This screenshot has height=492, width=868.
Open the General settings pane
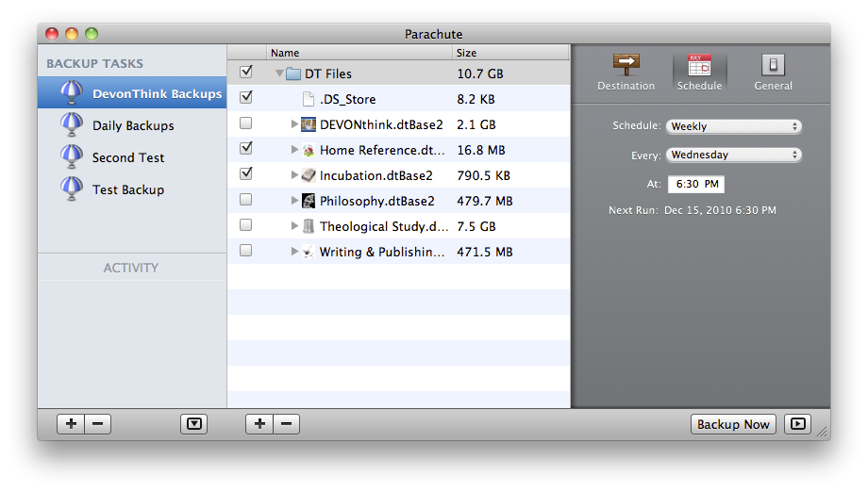[773, 73]
